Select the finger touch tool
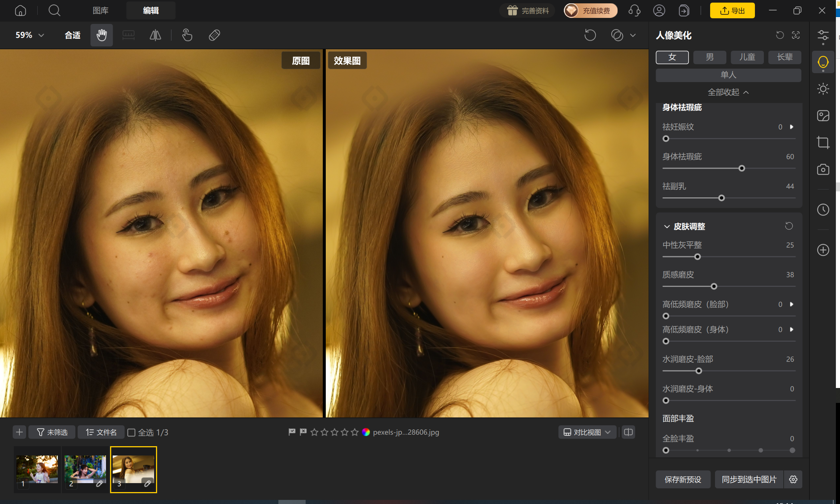Screen dimensions: 840x504 pyautogui.click(x=187, y=35)
